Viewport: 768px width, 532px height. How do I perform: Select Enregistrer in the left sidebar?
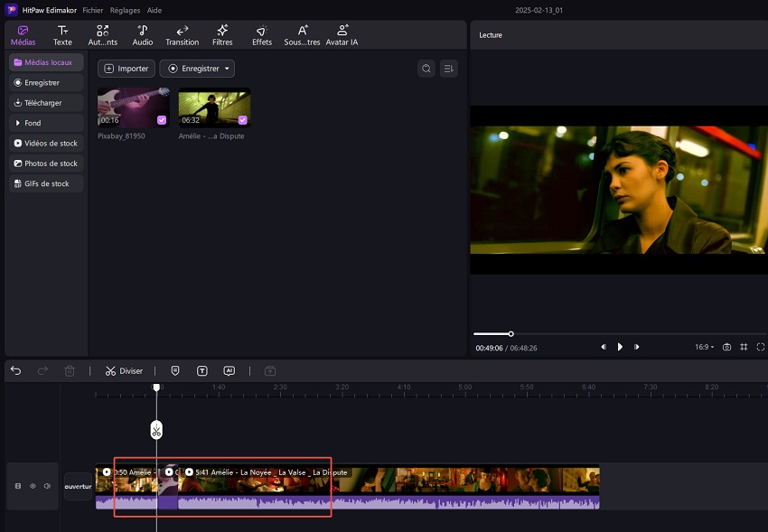click(x=46, y=83)
